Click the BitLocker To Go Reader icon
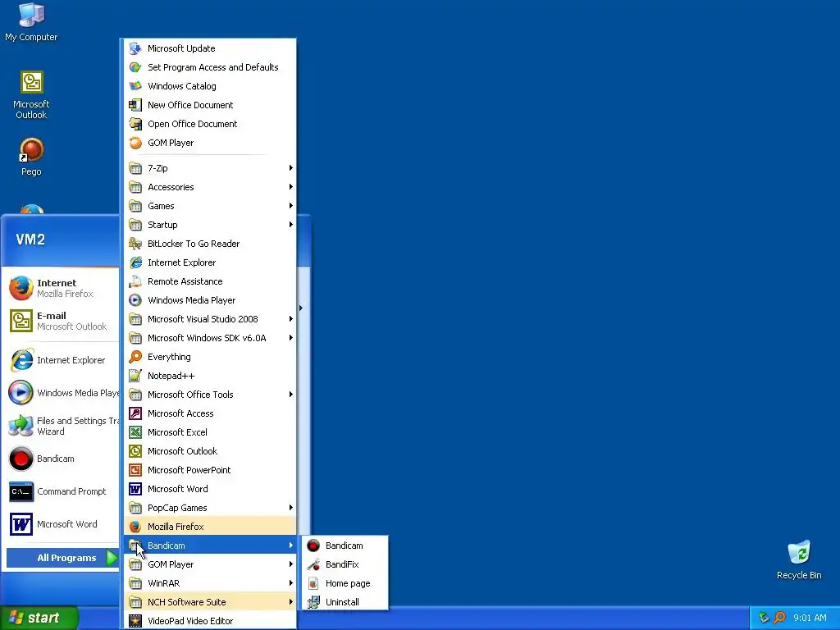This screenshot has width=840, height=630. pos(135,244)
